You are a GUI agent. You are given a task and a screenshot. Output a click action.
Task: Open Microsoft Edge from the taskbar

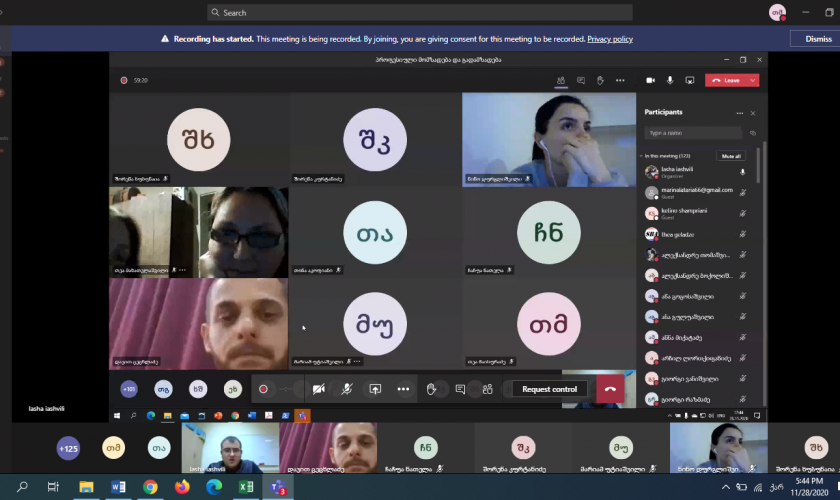(214, 487)
